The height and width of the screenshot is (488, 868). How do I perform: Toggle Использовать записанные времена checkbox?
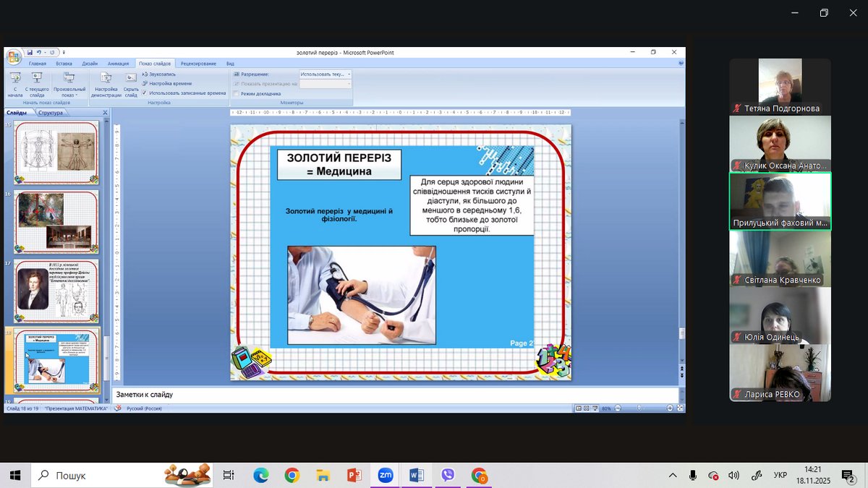pyautogui.click(x=145, y=93)
